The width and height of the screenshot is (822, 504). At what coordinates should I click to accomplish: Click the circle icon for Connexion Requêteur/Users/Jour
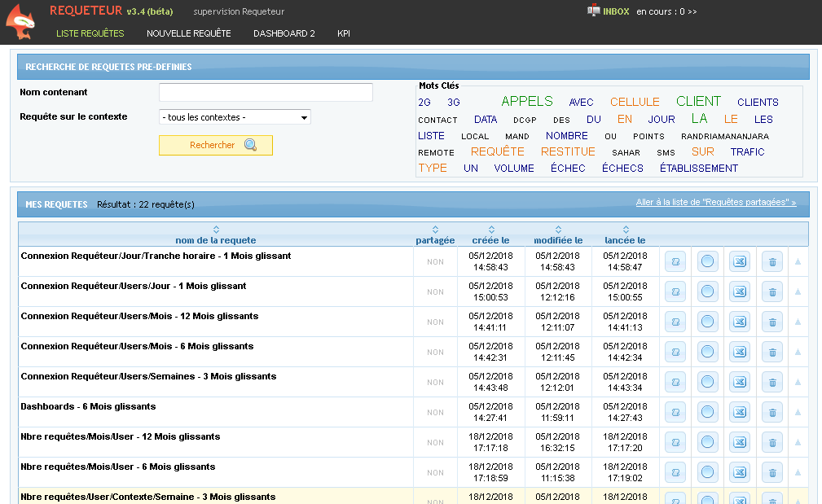[707, 291]
